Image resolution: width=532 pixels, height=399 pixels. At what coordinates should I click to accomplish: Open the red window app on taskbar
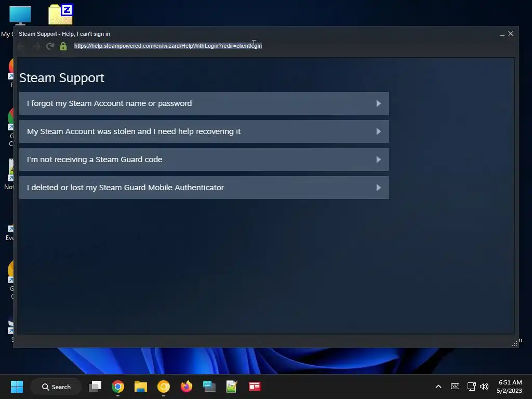coord(255,387)
